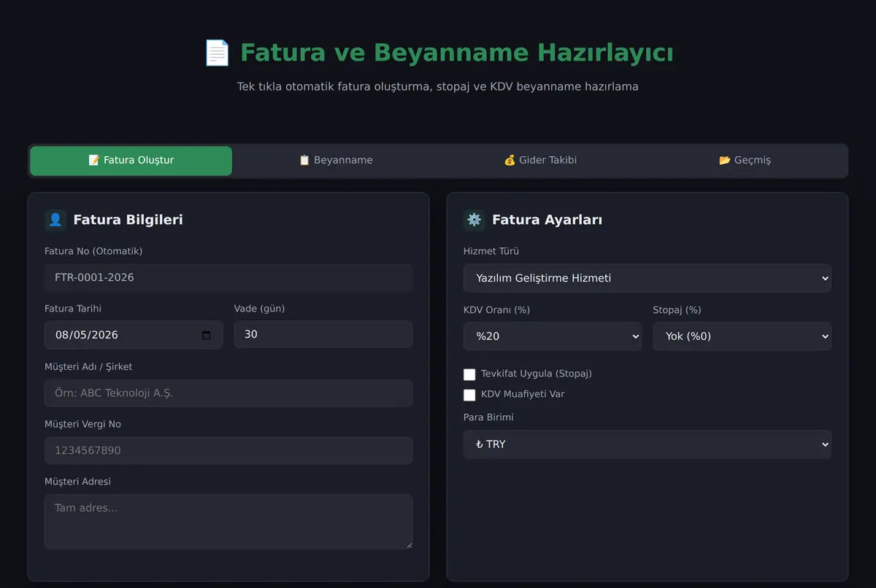Open the Gider Takibi tab
The image size is (876, 588).
tap(540, 160)
